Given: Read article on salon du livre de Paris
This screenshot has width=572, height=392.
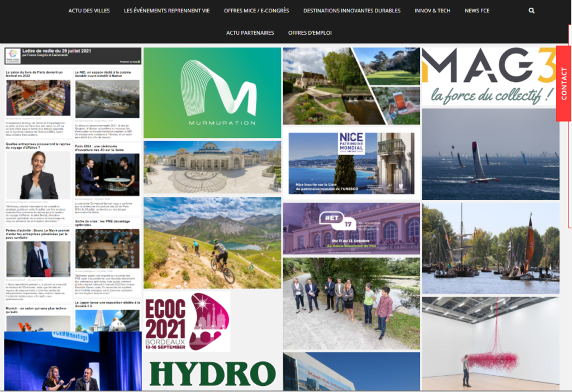Looking at the screenshot, I should [x=34, y=74].
